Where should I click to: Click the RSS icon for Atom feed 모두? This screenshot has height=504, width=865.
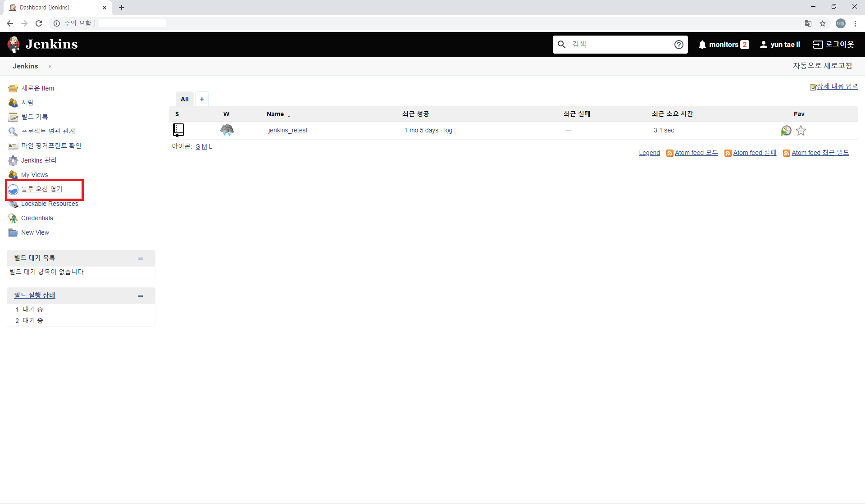coord(670,153)
